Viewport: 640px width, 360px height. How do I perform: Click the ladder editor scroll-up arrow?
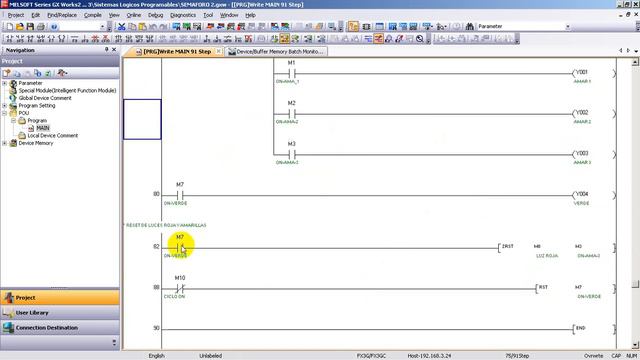pos(635,62)
